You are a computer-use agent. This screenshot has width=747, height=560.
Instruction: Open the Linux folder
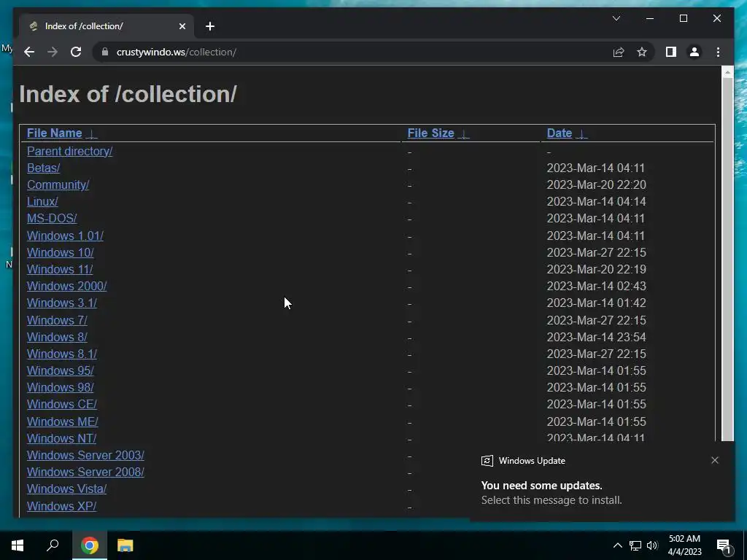pos(42,201)
